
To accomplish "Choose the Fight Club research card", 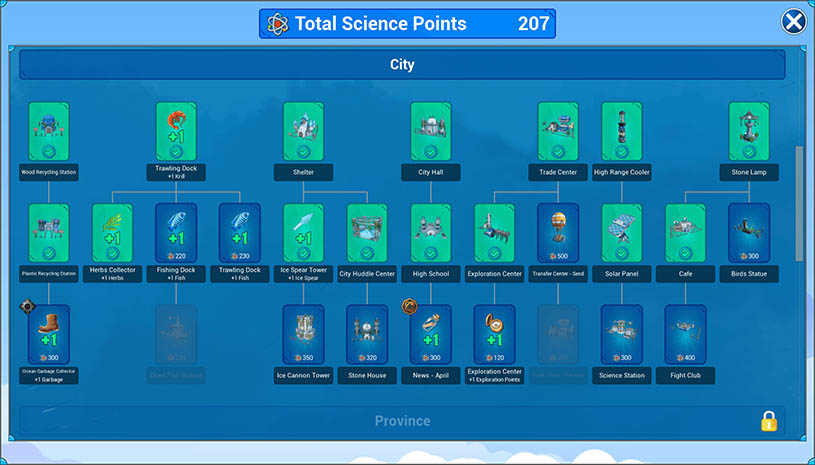I will [685, 334].
